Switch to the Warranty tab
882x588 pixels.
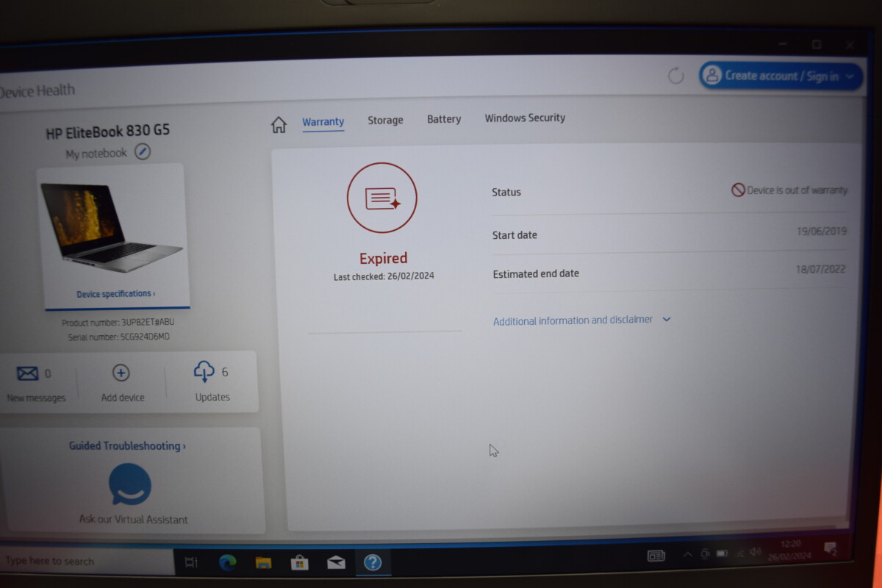pyautogui.click(x=323, y=122)
